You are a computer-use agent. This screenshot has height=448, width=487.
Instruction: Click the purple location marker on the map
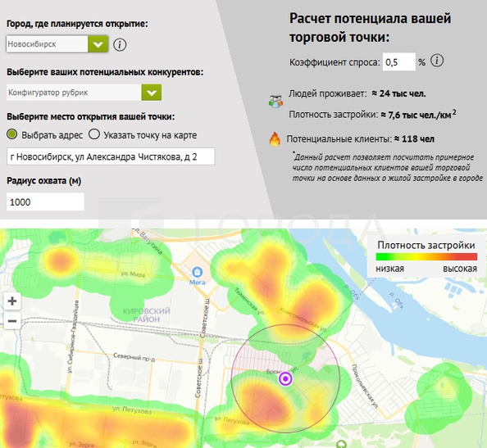285,378
